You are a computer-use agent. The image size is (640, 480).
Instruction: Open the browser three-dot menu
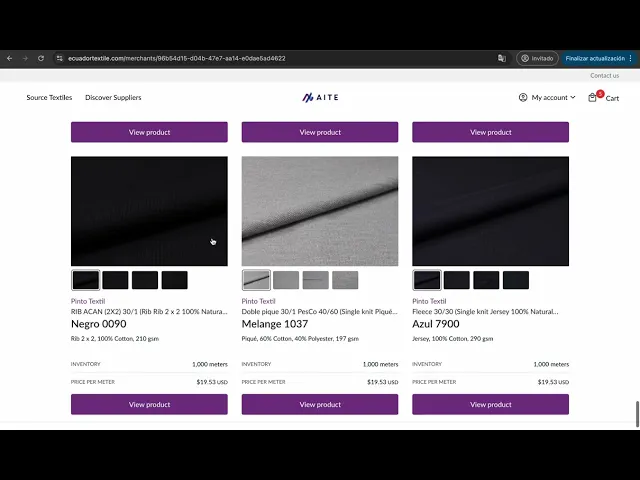631,58
